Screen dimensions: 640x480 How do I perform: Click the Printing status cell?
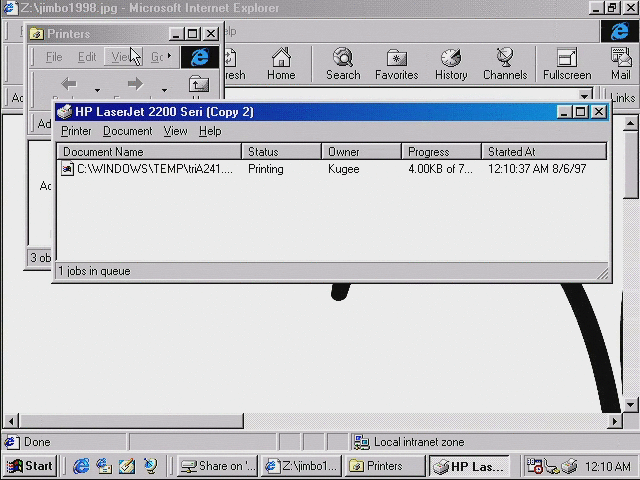(x=266, y=169)
